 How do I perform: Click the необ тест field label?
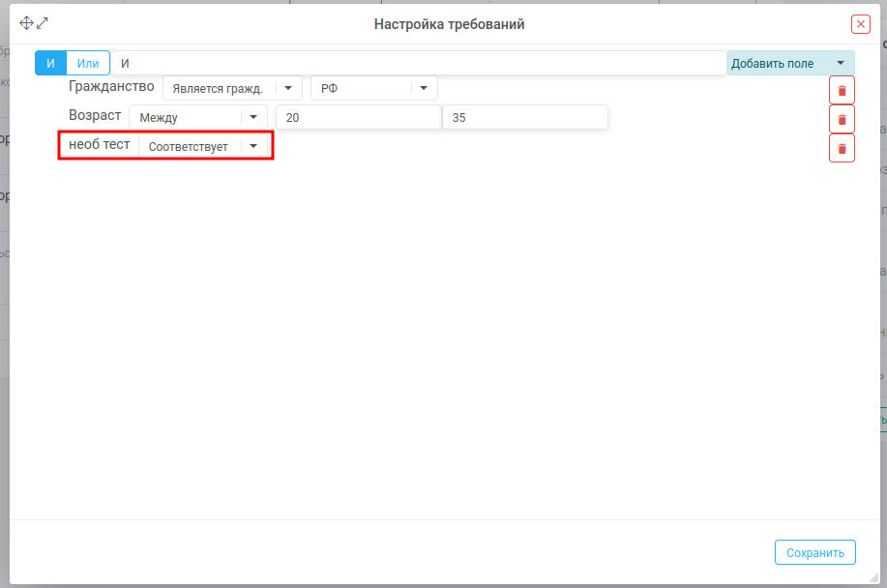pos(99,144)
